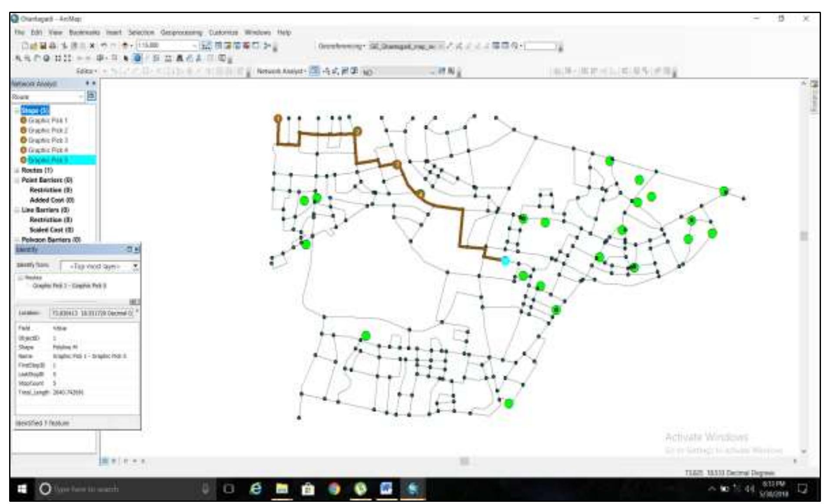The width and height of the screenshot is (824, 504).
Task: Select the Scaled Cost (0) item
Action: 51,230
